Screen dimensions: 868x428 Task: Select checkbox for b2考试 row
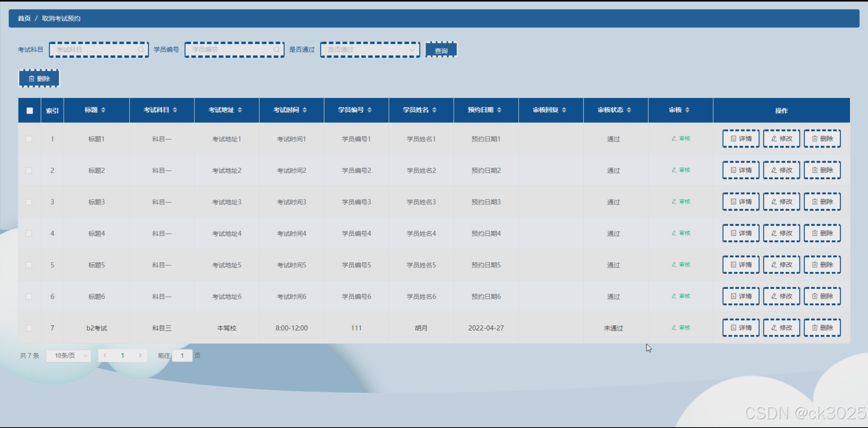point(29,328)
